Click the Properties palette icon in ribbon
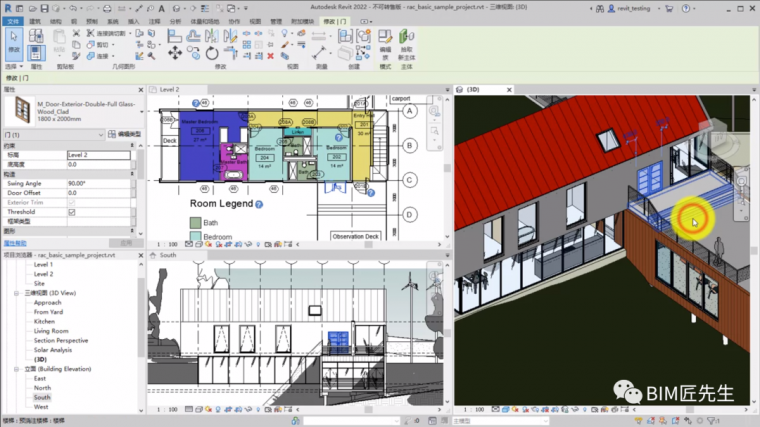Image resolution: width=760 pixels, height=427 pixels. pyautogui.click(x=37, y=52)
